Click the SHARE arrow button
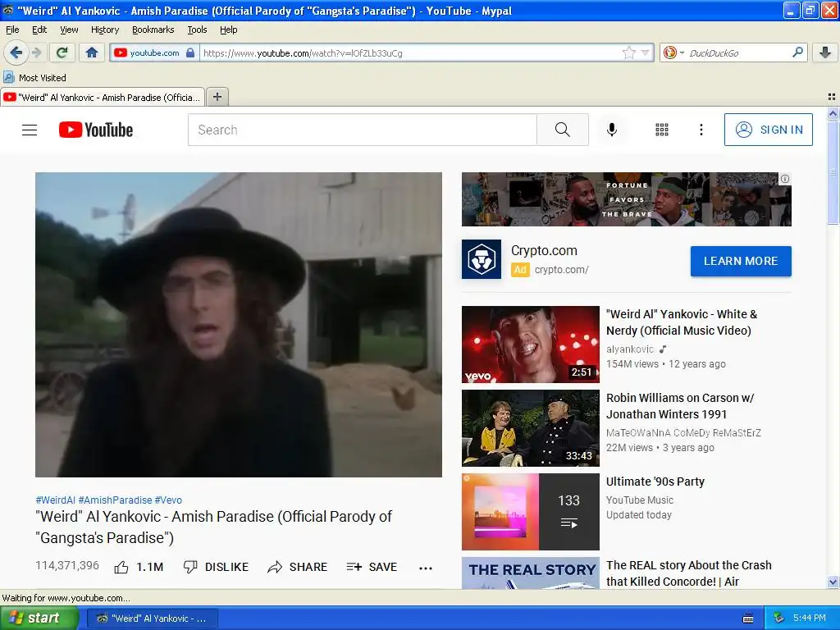840x630 pixels. [x=297, y=567]
